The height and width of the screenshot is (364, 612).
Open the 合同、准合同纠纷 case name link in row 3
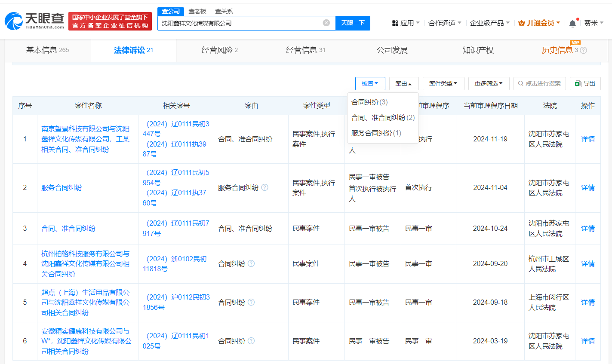pyautogui.click(x=68, y=228)
